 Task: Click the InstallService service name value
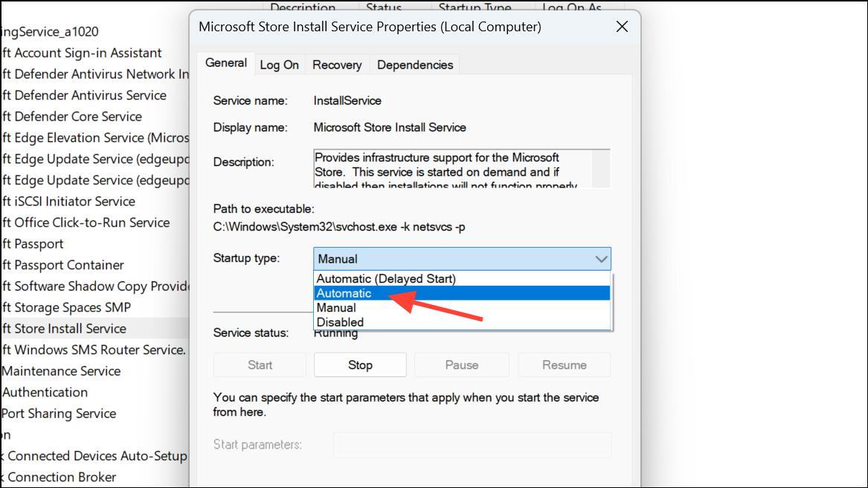click(347, 101)
